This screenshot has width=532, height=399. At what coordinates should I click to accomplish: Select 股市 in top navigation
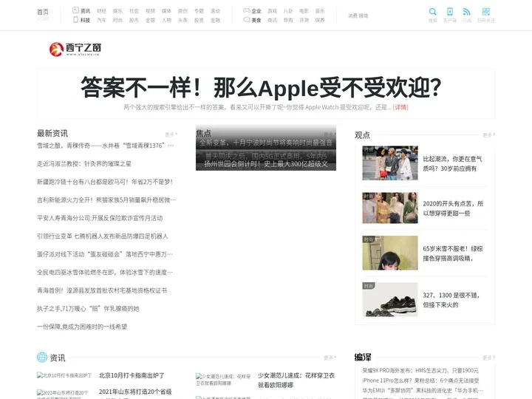click(x=134, y=21)
